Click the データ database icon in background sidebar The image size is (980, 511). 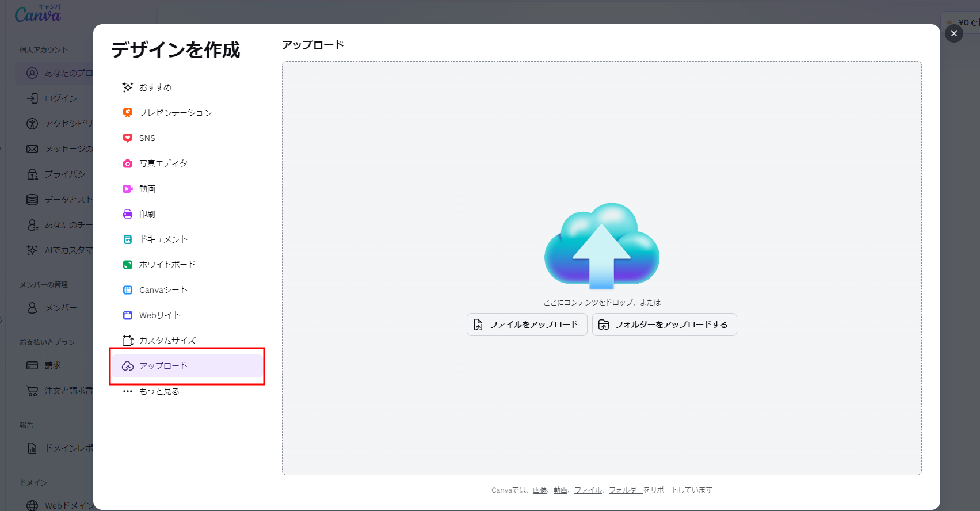point(32,200)
